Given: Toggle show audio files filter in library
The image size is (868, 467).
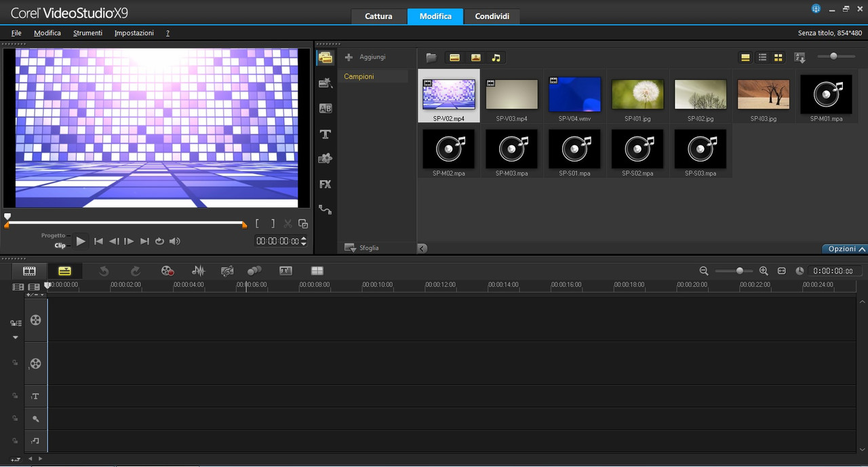Looking at the screenshot, I should 496,58.
